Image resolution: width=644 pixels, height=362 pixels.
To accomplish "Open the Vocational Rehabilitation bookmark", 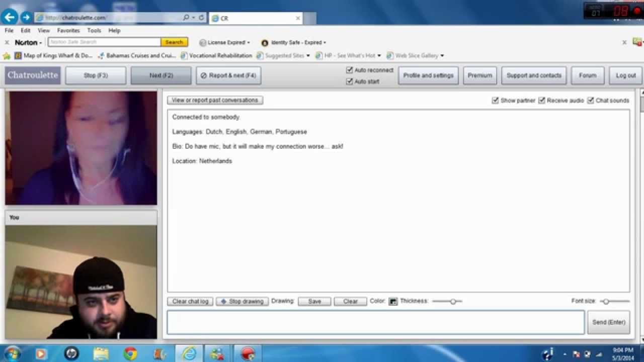I will pyautogui.click(x=216, y=56).
